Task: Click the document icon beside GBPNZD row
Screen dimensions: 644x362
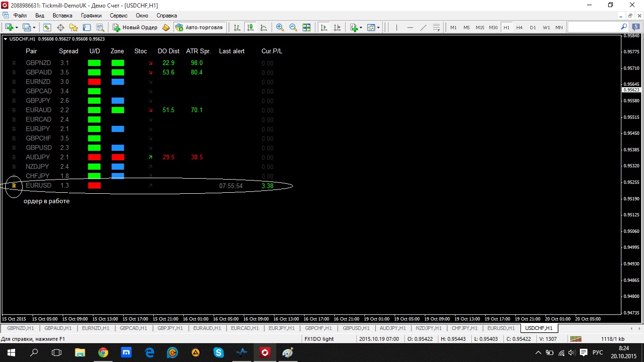Action: [14, 63]
